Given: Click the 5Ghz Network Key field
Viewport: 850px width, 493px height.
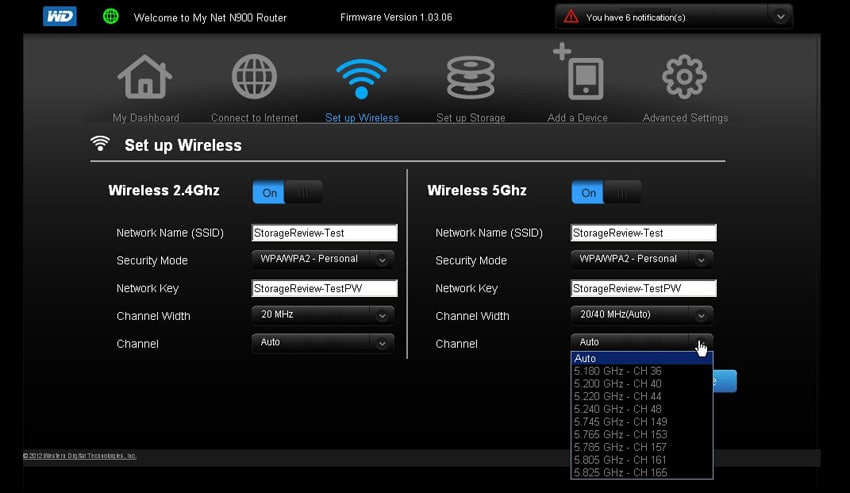Looking at the screenshot, I should pos(643,288).
